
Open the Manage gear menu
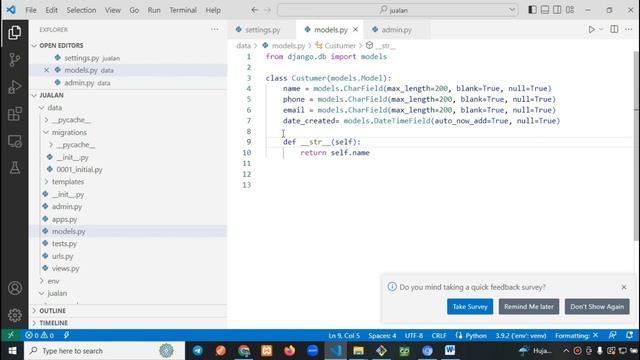pyautogui.click(x=15, y=315)
